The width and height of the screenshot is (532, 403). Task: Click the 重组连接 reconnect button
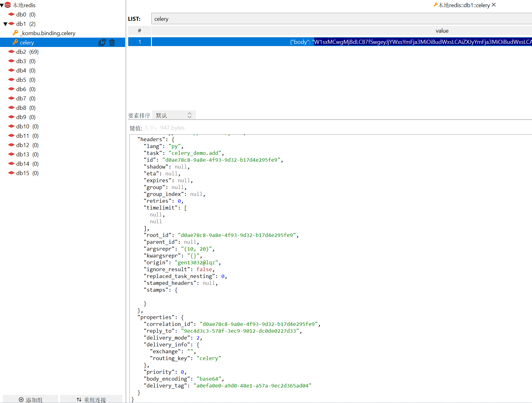91,399
